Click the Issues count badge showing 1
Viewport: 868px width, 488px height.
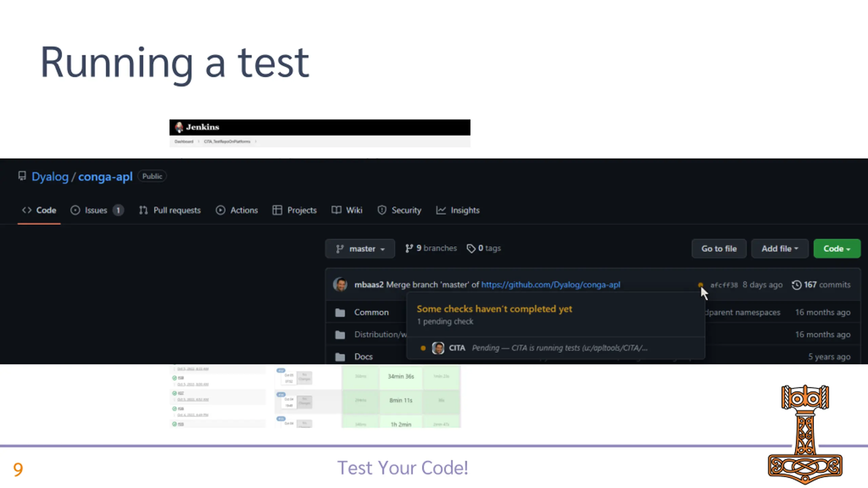point(118,210)
